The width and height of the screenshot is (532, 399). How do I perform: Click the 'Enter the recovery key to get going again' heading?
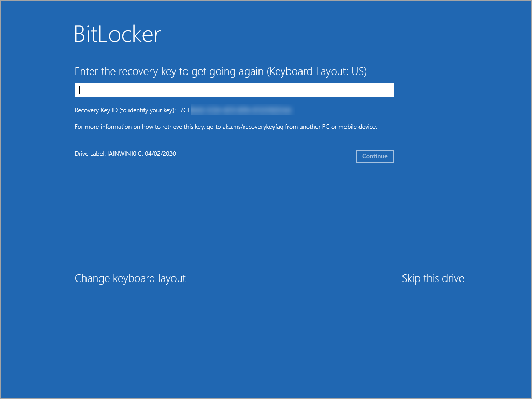click(221, 71)
